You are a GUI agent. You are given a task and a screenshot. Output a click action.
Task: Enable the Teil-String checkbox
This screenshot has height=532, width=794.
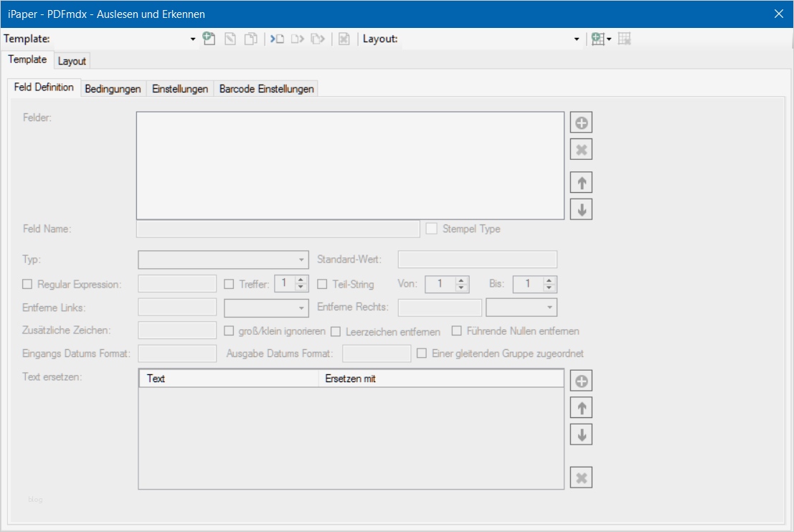tap(321, 284)
